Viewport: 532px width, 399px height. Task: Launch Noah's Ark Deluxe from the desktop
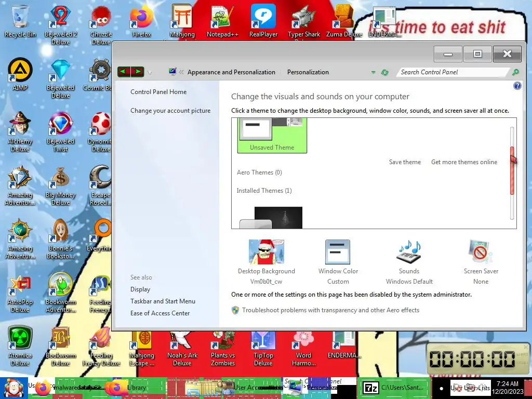pos(182,349)
